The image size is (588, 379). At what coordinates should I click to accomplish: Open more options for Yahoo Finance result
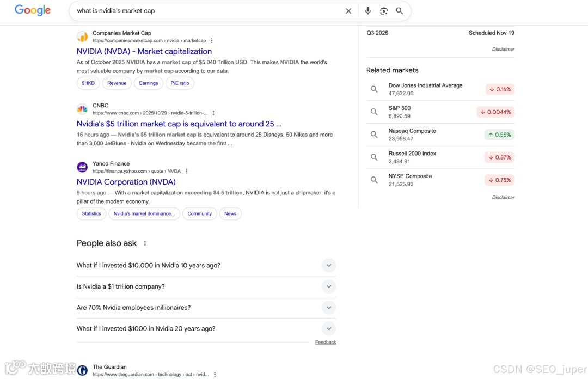tap(187, 171)
